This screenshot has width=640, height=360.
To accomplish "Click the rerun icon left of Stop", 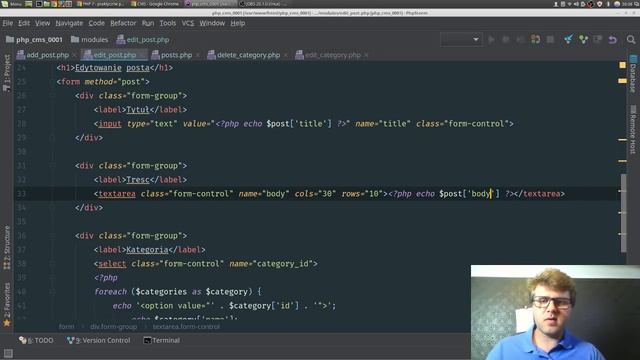I will tap(536, 40).
